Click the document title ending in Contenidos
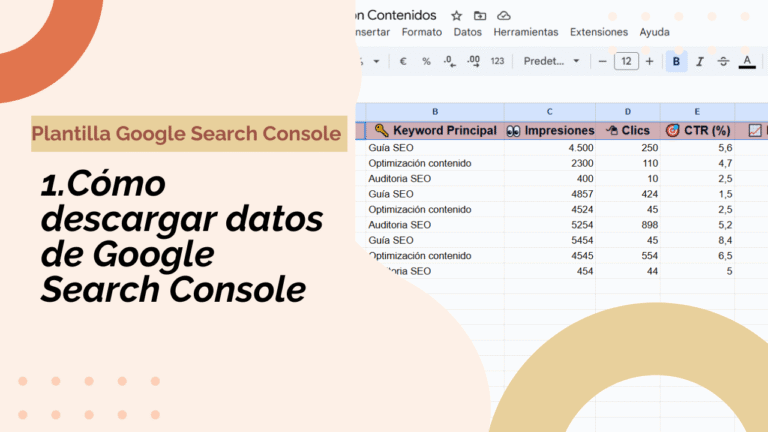Image resolution: width=768 pixels, height=432 pixels. pos(396,15)
